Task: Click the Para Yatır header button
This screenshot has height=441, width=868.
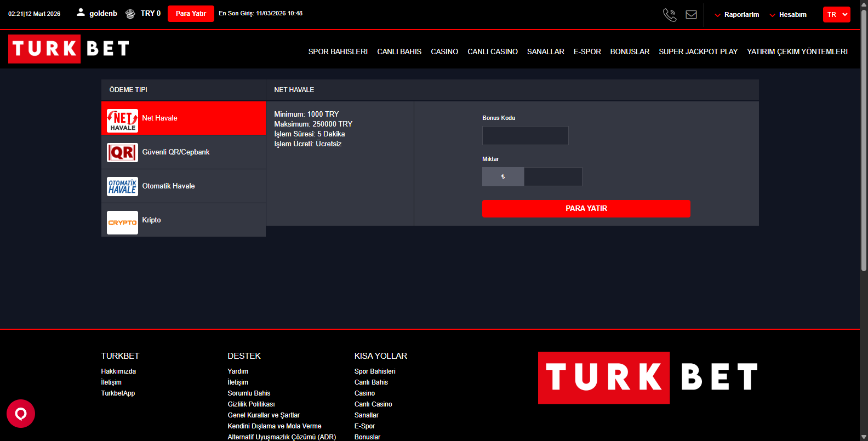Action: [191, 14]
